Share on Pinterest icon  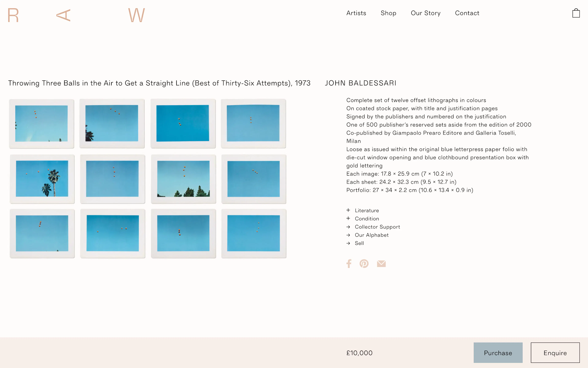coord(364,264)
